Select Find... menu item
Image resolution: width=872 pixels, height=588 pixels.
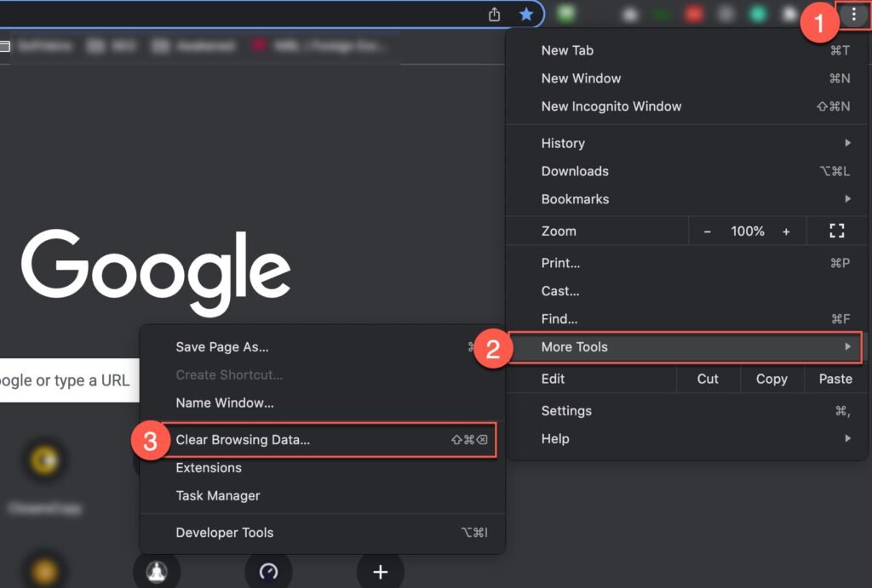click(687, 318)
